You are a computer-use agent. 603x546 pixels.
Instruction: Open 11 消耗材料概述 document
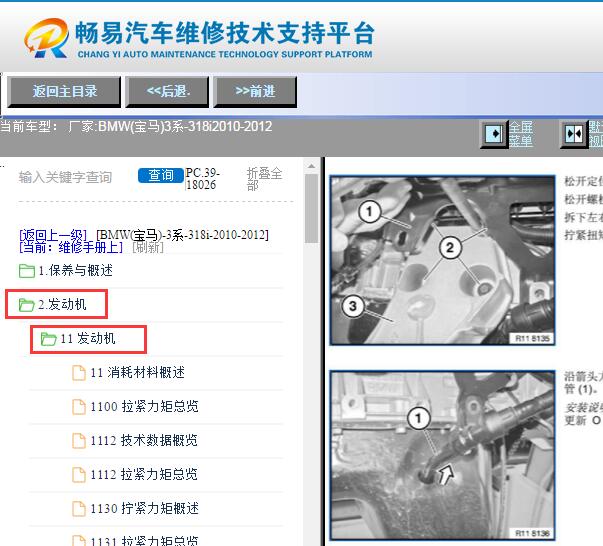coord(138,372)
